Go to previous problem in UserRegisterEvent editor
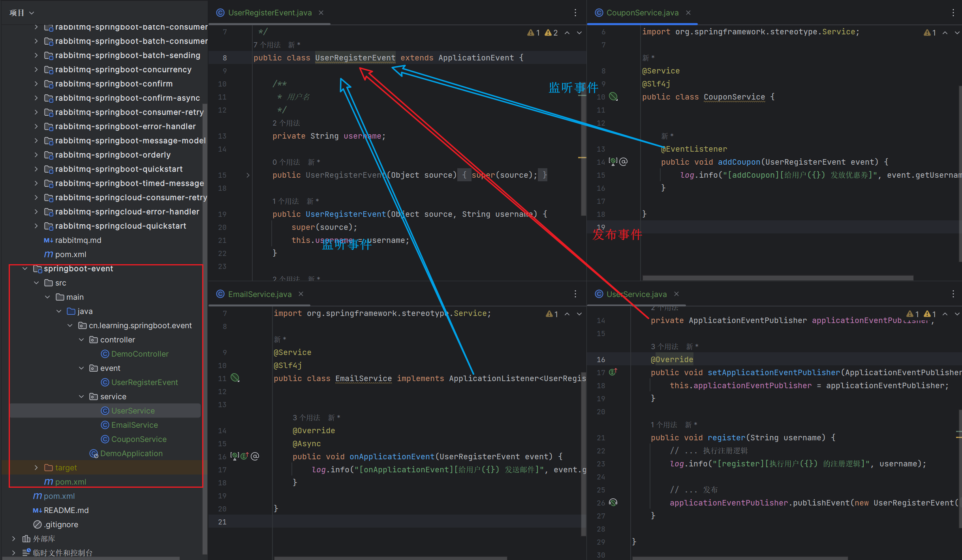Screen dimensions: 962x560 tap(567, 33)
